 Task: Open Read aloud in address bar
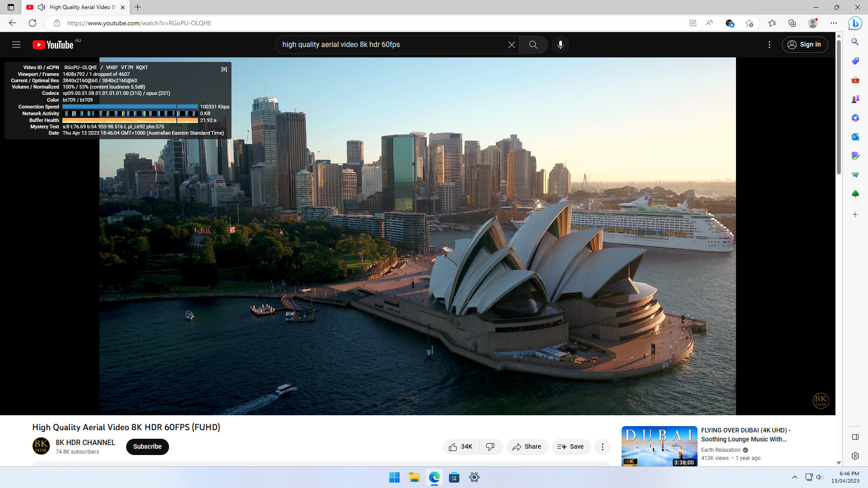(709, 23)
